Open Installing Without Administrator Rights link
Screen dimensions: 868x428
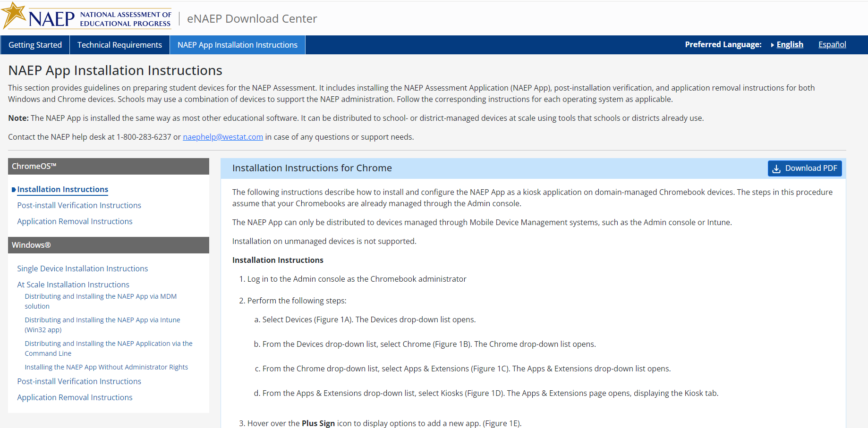click(x=106, y=367)
